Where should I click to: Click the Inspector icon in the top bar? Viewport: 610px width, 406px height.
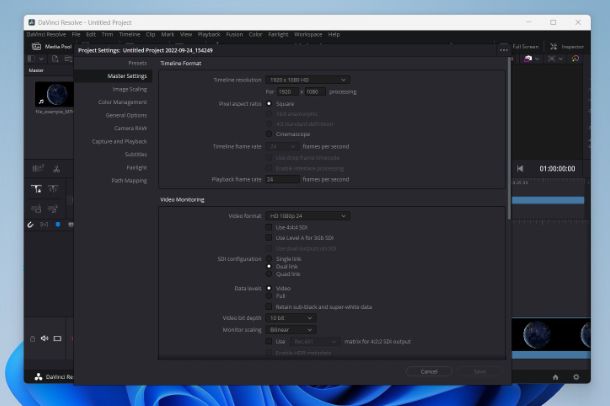(554, 47)
